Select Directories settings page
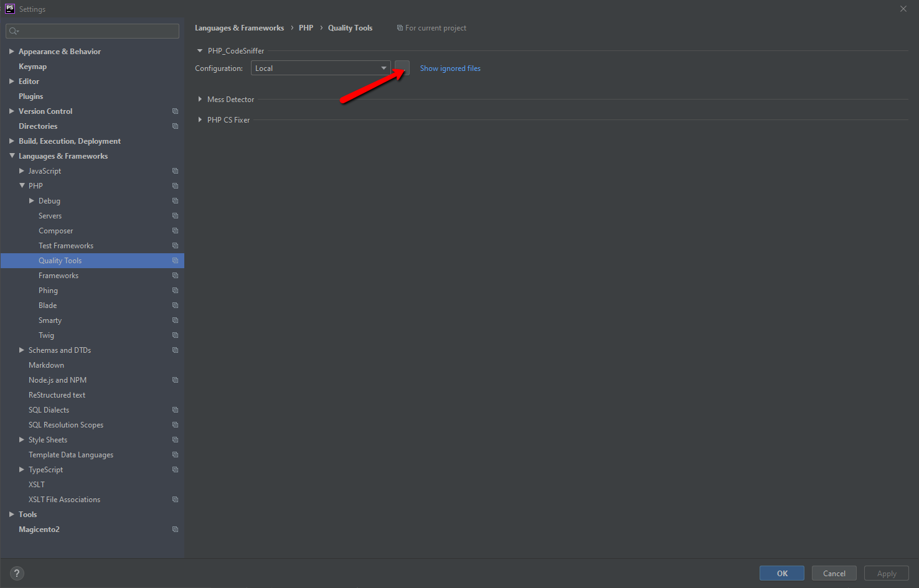This screenshot has width=919, height=588. coord(38,126)
